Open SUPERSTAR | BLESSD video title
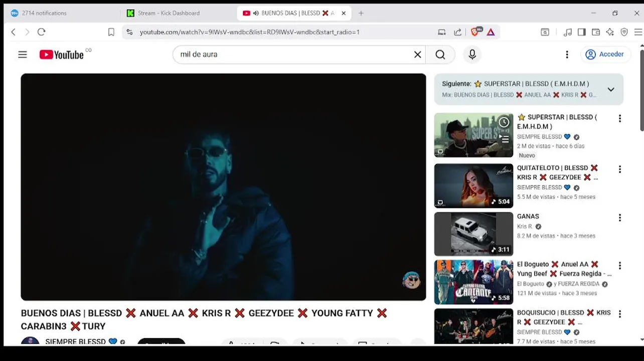Image resolution: width=644 pixels, height=361 pixels. (557, 122)
